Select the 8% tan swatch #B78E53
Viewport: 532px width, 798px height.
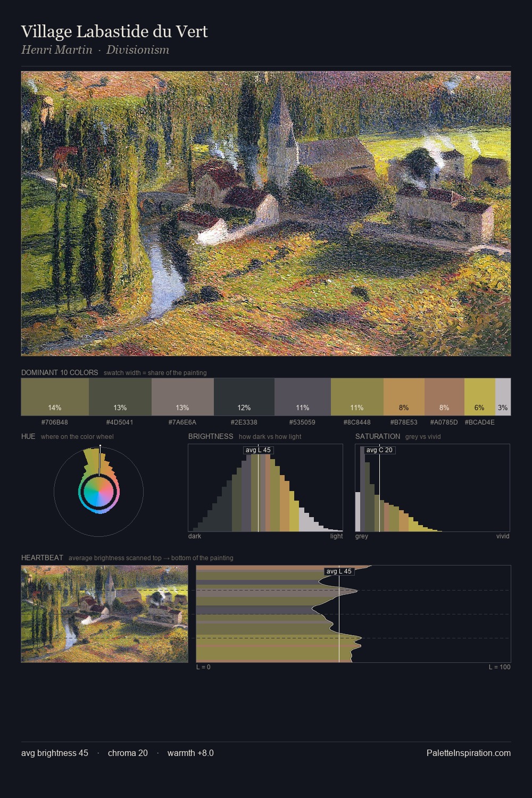tap(404, 397)
